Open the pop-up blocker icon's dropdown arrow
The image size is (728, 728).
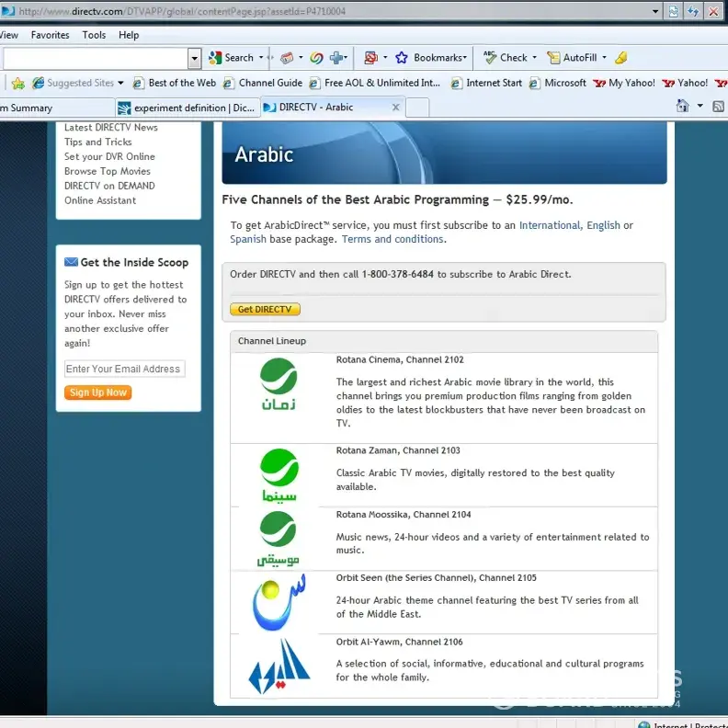pyautogui.click(x=385, y=58)
